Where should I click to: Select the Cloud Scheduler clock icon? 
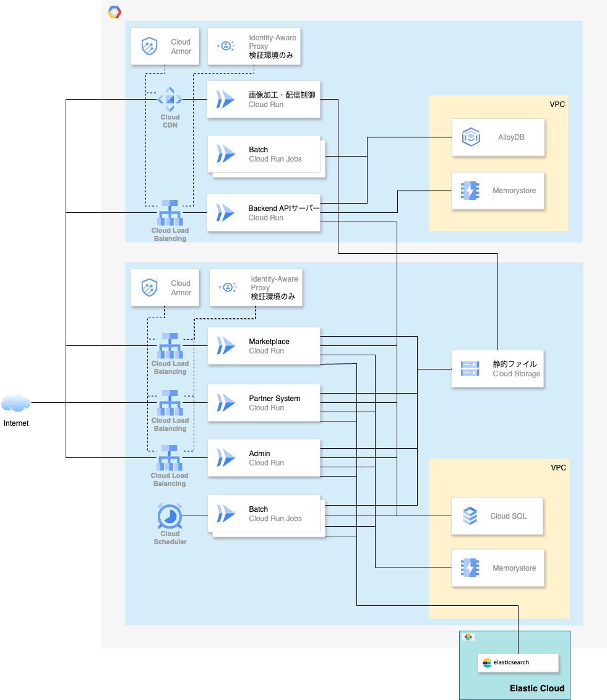pyautogui.click(x=170, y=516)
